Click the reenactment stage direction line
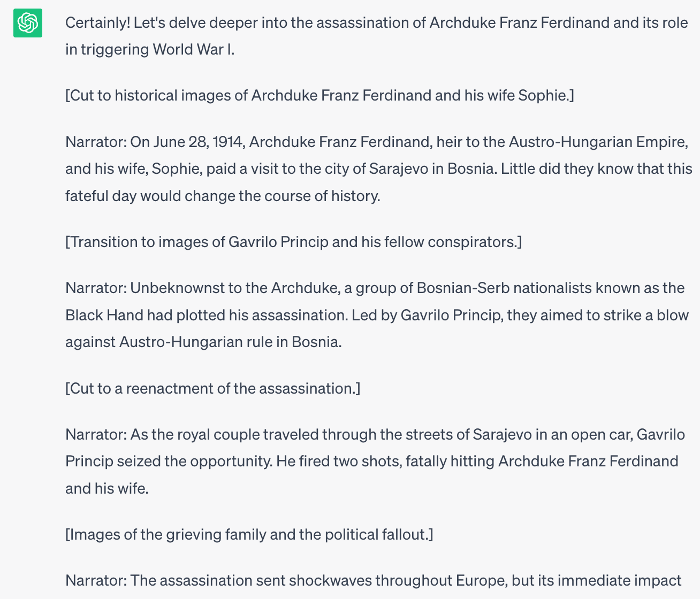 pos(212,388)
